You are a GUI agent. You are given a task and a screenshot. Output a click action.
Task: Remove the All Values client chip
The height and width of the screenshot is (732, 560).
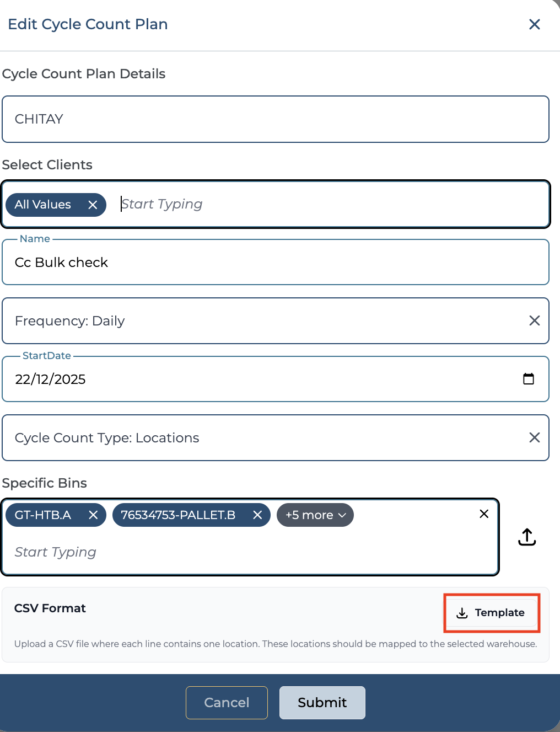[93, 205]
